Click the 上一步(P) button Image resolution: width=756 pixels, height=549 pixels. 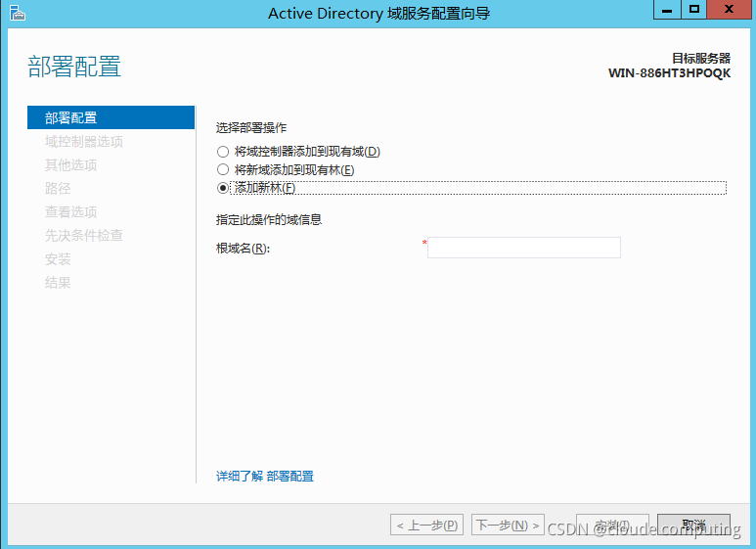[x=426, y=525]
